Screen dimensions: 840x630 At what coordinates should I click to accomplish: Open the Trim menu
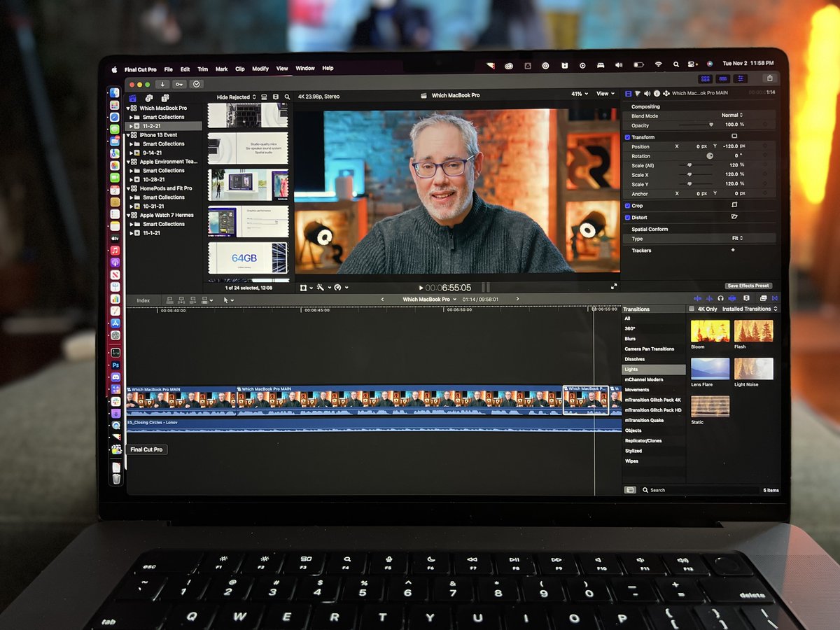click(203, 69)
